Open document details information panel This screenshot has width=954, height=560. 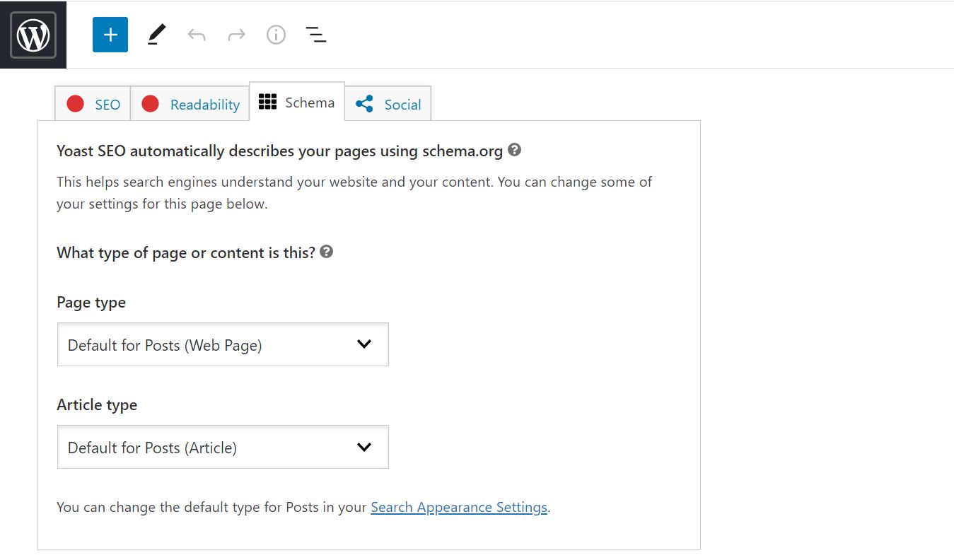click(276, 34)
